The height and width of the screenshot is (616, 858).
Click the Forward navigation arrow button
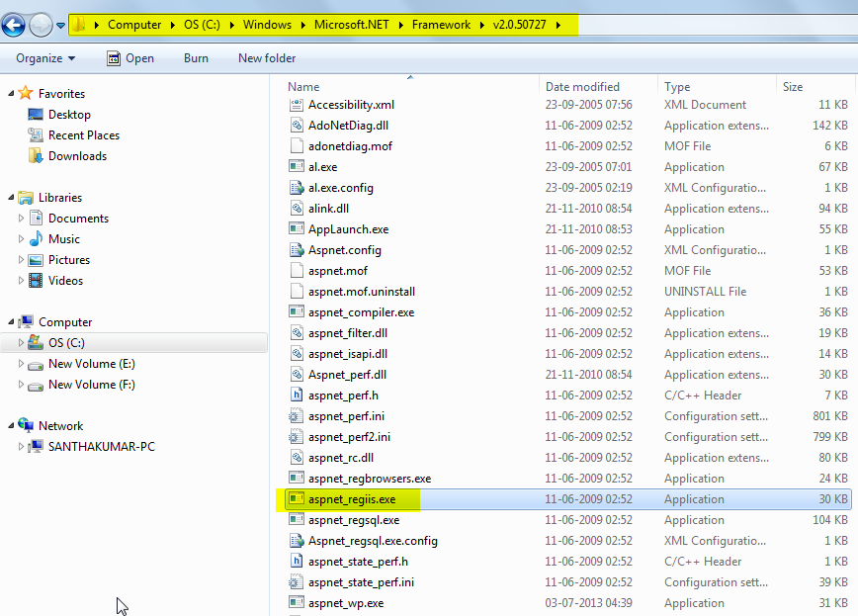[x=40, y=25]
